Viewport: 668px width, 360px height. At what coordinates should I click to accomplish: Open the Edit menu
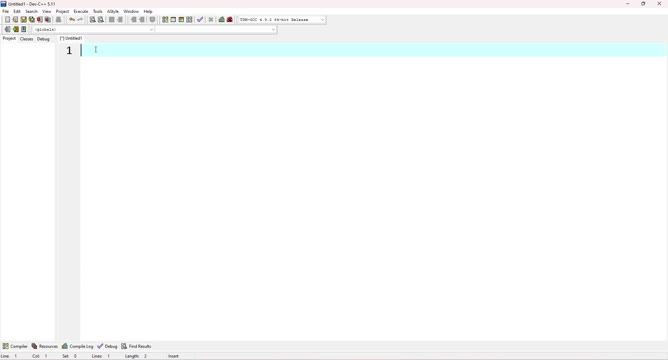(x=17, y=12)
